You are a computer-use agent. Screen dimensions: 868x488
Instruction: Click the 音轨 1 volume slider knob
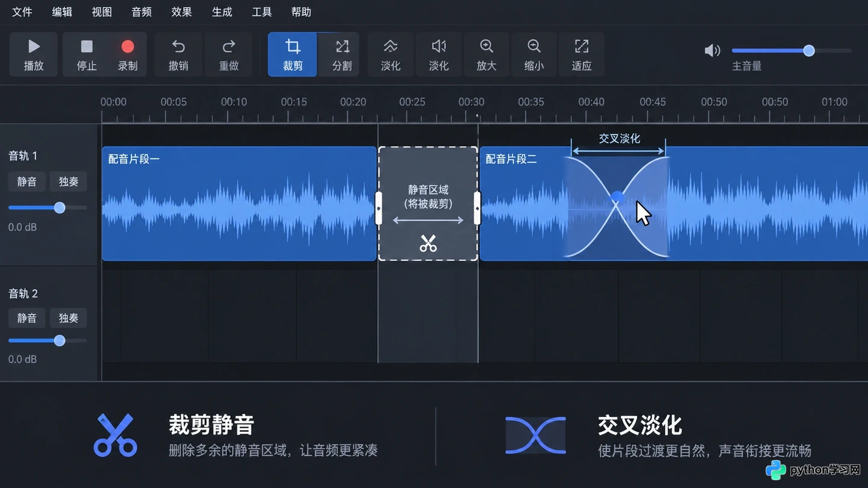(60, 208)
